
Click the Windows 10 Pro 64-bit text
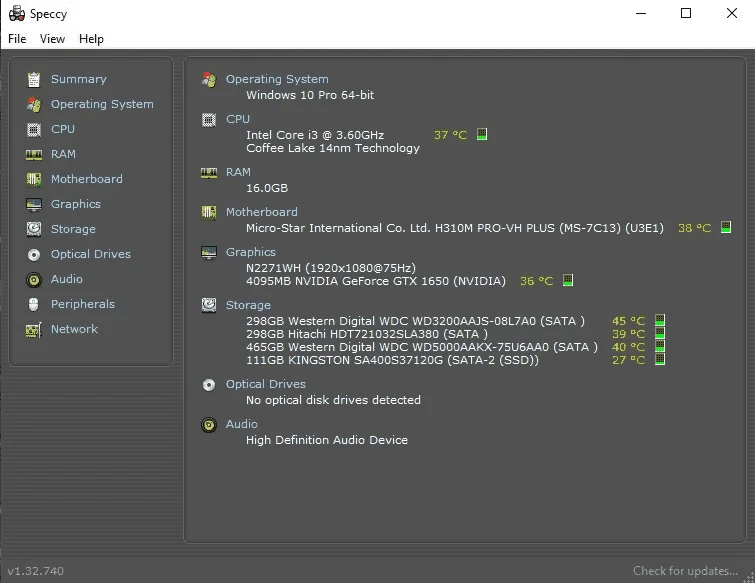(x=310, y=95)
